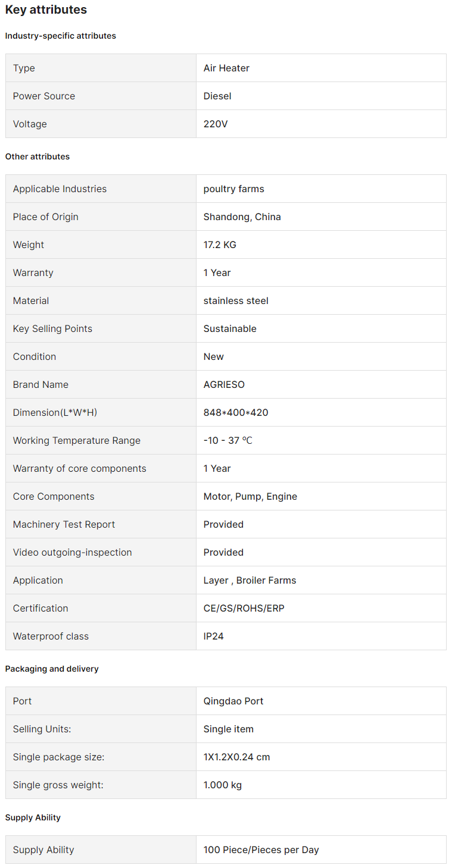Click the Qingdao Port value

click(233, 701)
